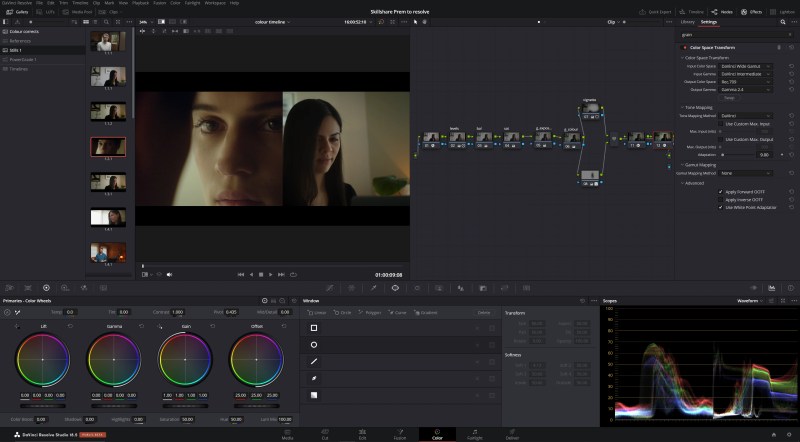Viewport: 800px width, 442px height.
Task: Click the search icon in Effects panel
Action: pyautogui.click(x=783, y=22)
